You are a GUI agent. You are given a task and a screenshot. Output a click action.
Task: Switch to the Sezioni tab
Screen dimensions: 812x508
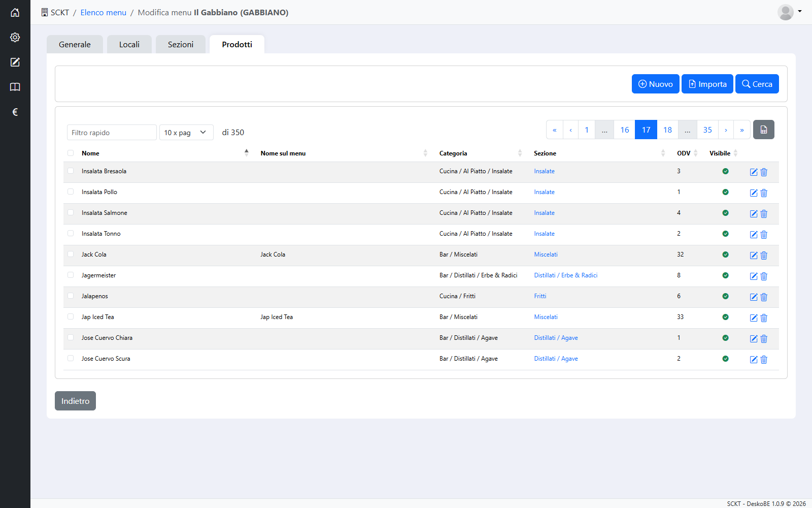pos(181,44)
